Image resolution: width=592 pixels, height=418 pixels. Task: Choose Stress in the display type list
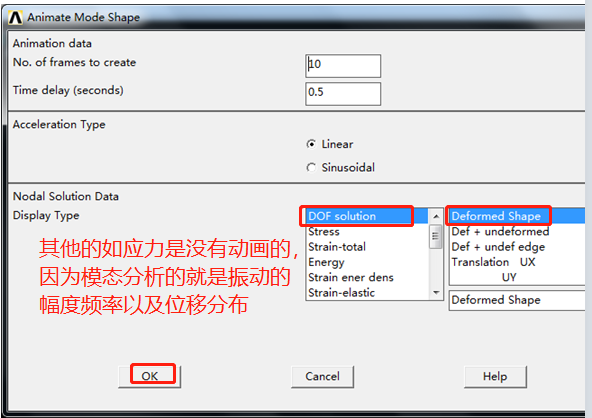(367, 231)
